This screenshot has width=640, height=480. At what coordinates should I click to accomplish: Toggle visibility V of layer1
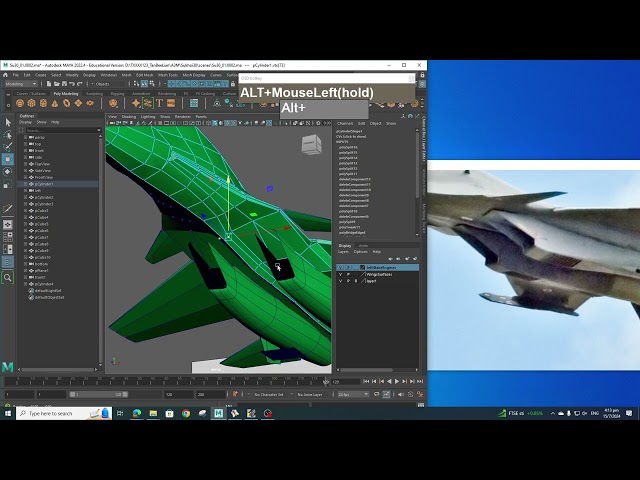[340, 281]
